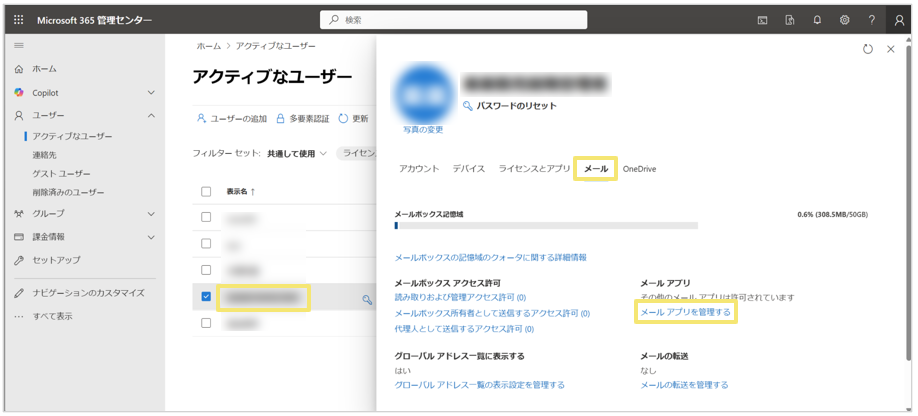This screenshot has height=416, width=918.
Task: Click ユーザーの追加 toolbar button
Action: tap(232, 119)
